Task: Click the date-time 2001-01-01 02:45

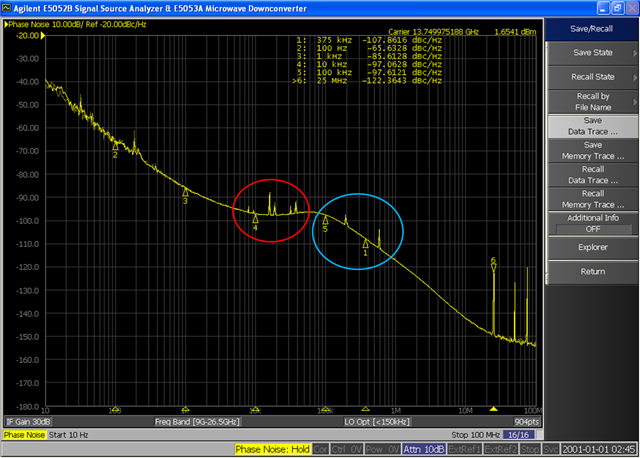Action: [x=599, y=449]
